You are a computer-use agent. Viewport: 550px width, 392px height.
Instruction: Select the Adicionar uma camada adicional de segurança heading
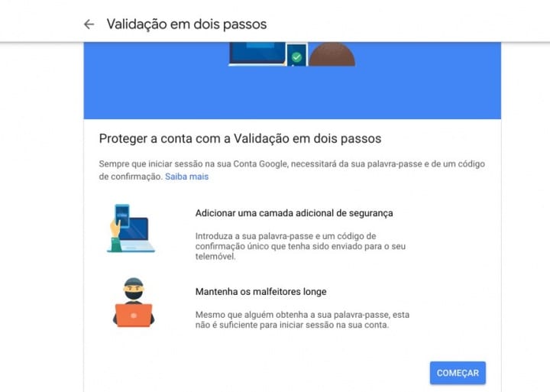(294, 213)
